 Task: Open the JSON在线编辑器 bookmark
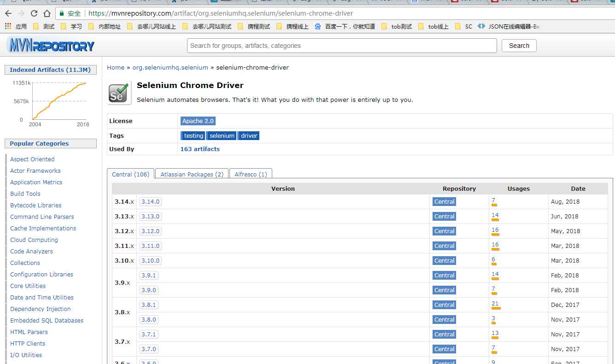click(509, 26)
